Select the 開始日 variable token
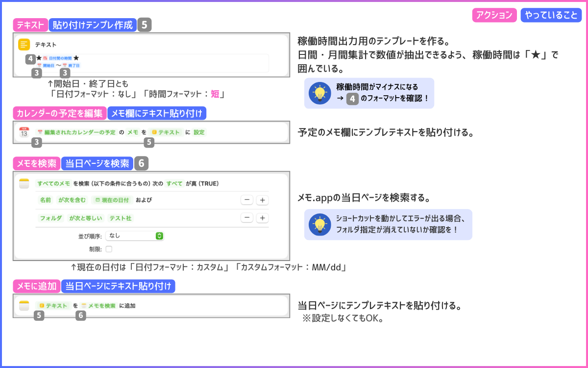Screen dimensions: 588x368 click(46, 65)
